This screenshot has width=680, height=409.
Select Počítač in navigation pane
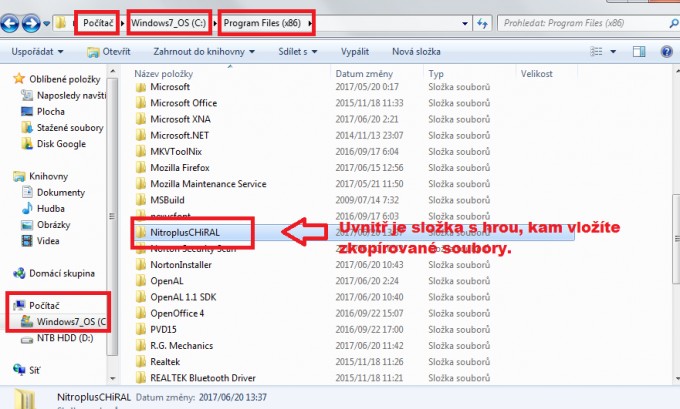pyautogui.click(x=36, y=305)
